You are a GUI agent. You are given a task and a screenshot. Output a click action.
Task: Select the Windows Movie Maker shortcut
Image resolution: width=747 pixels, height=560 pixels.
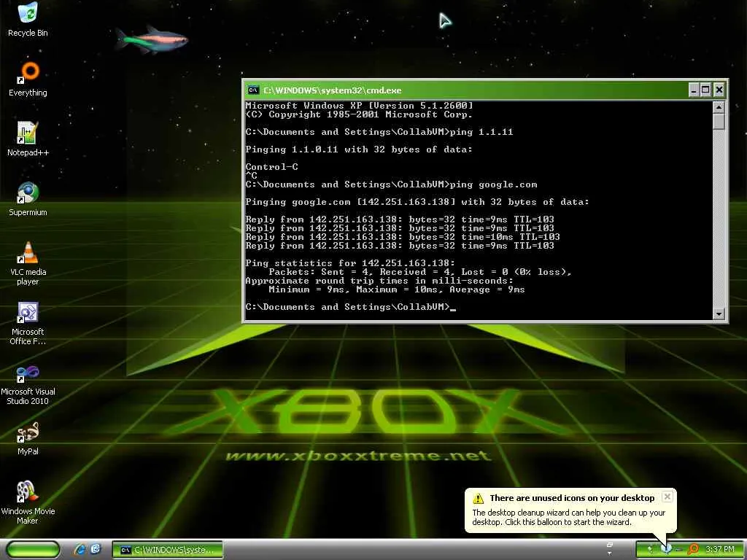(28, 503)
